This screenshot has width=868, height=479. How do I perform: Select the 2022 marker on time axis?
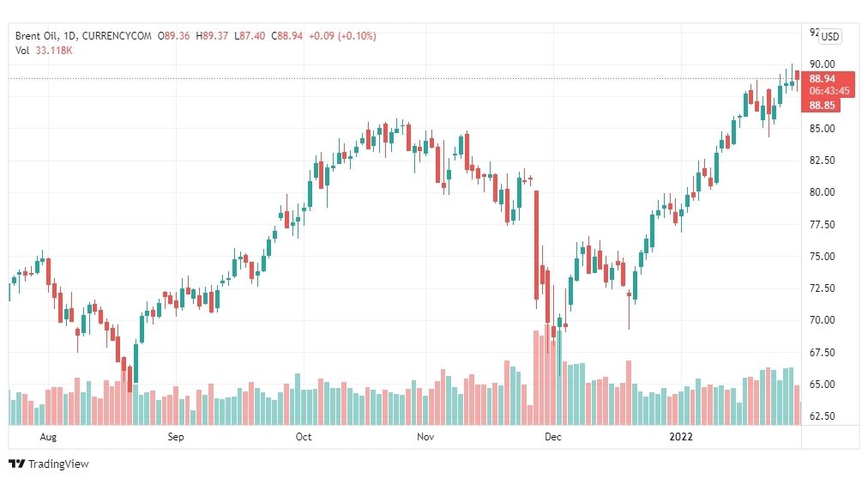[681, 437]
